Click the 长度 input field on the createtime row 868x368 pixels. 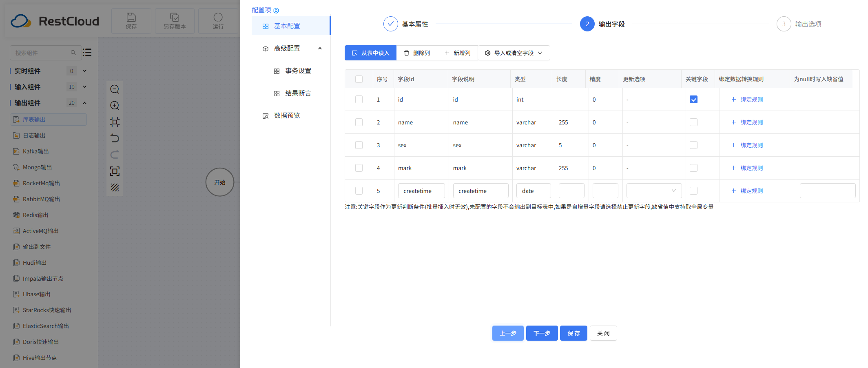[x=571, y=191]
